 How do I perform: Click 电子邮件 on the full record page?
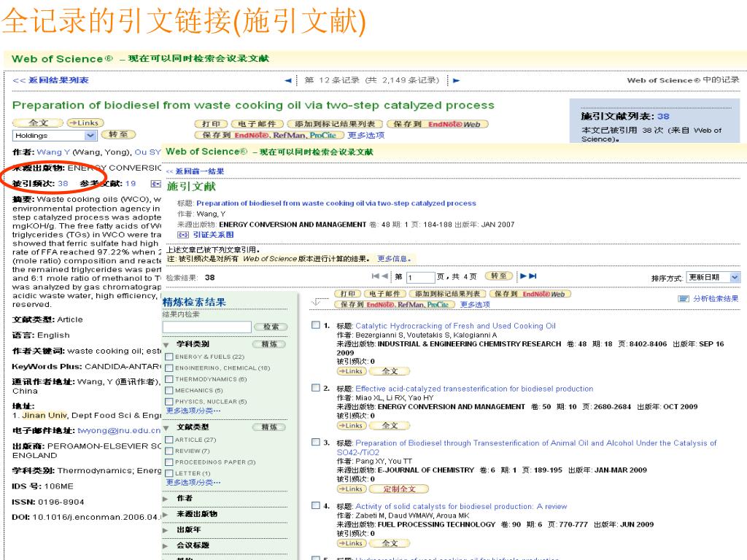click(x=258, y=124)
